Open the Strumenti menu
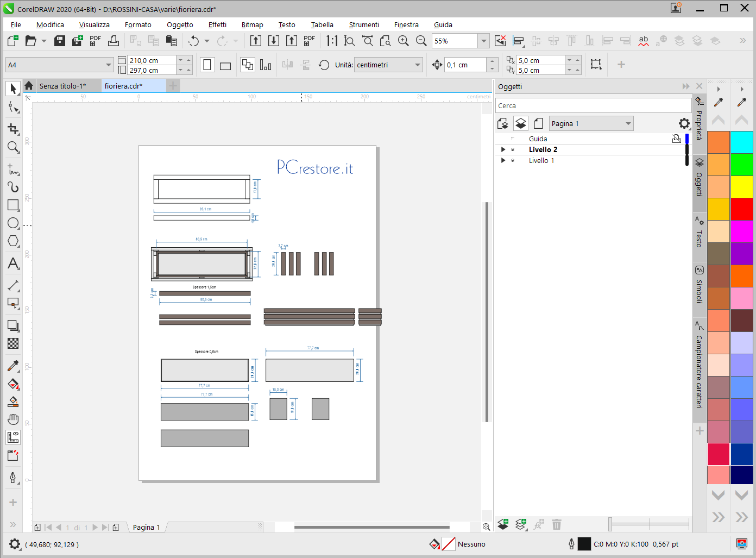Screen dimensions: 756x558 click(364, 24)
